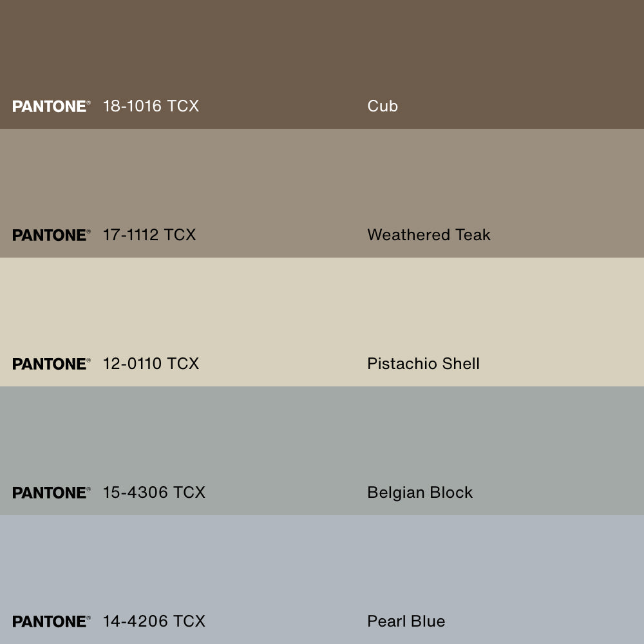The image size is (644, 644).
Task: Click the Pistachio Shell cream color swatch
Action: [322, 322]
